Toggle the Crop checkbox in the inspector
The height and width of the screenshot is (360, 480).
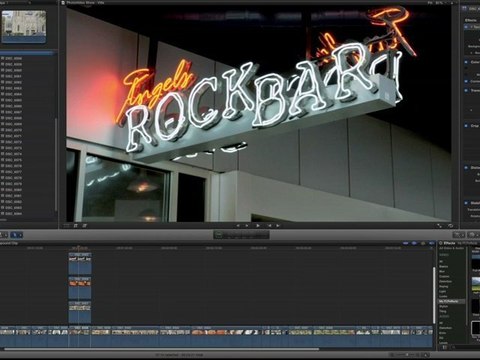pos(466,126)
